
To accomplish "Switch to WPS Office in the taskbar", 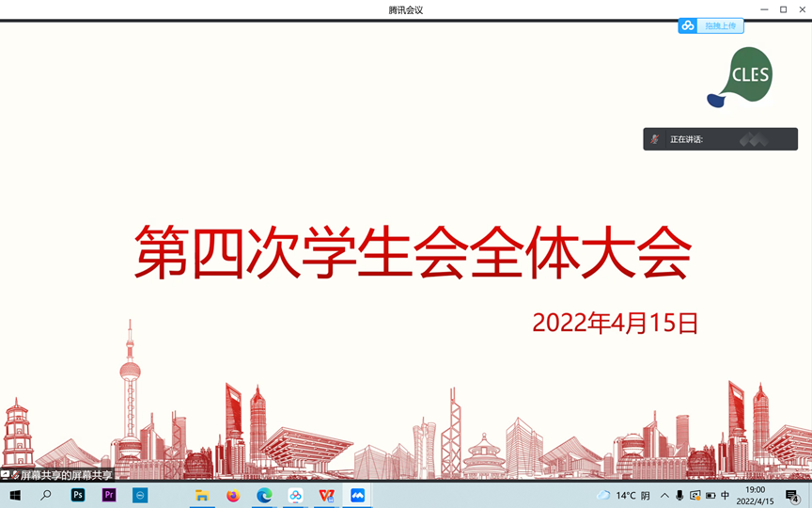I will click(x=326, y=495).
